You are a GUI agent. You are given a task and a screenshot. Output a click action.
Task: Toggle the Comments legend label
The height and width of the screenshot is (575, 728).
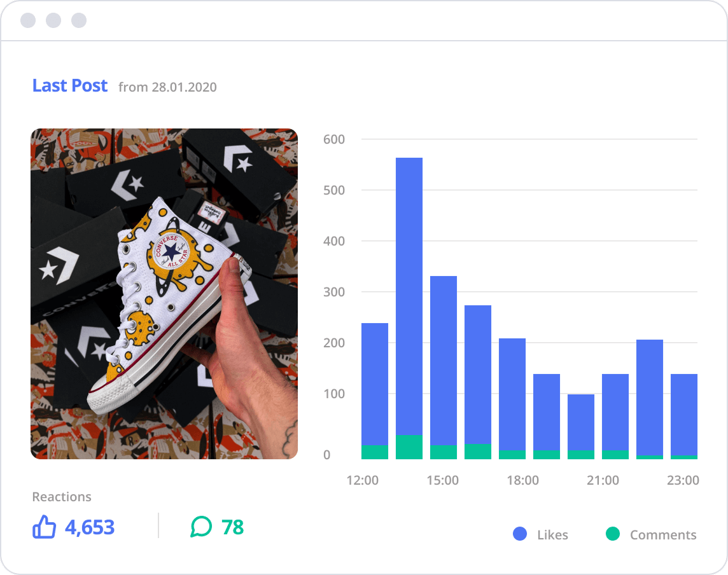coord(663,535)
